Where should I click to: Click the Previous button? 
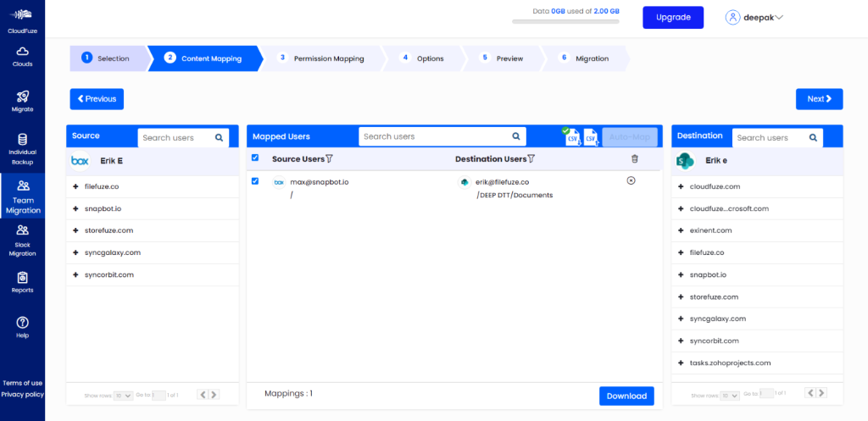click(97, 99)
